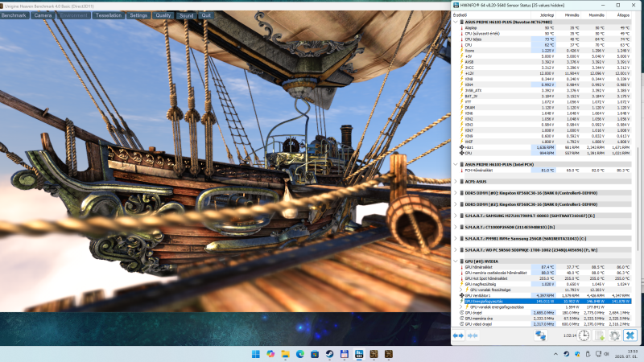This screenshot has width=644, height=362.
Task: Expand the DDR5 DIMM [#2] Kingston group
Action: (456, 204)
